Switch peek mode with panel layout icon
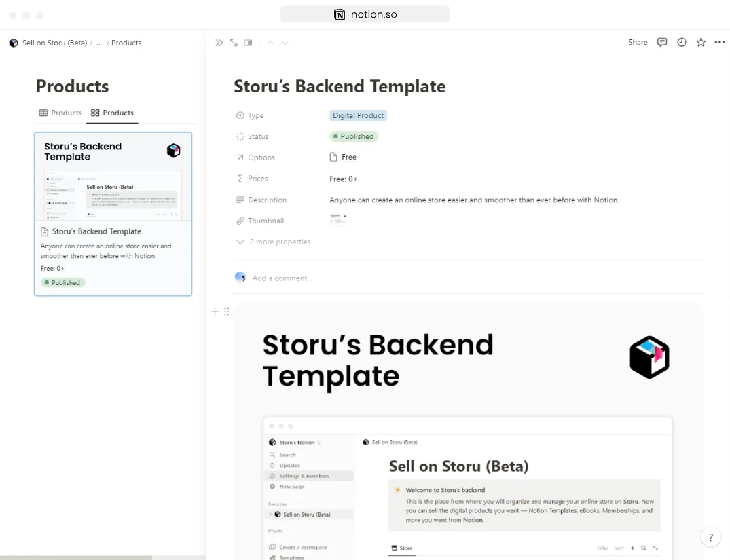The width and height of the screenshot is (730, 560). (x=249, y=43)
